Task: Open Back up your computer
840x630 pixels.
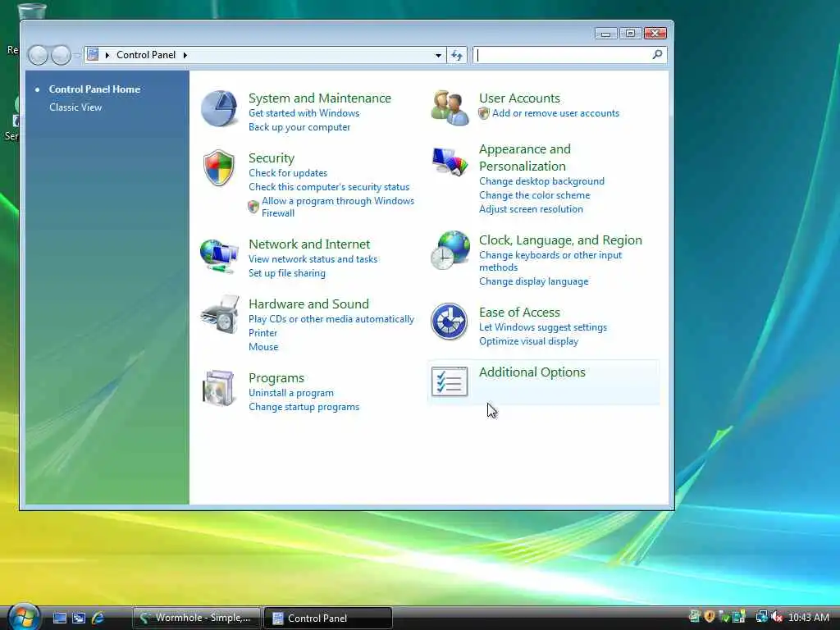Action: pos(299,127)
